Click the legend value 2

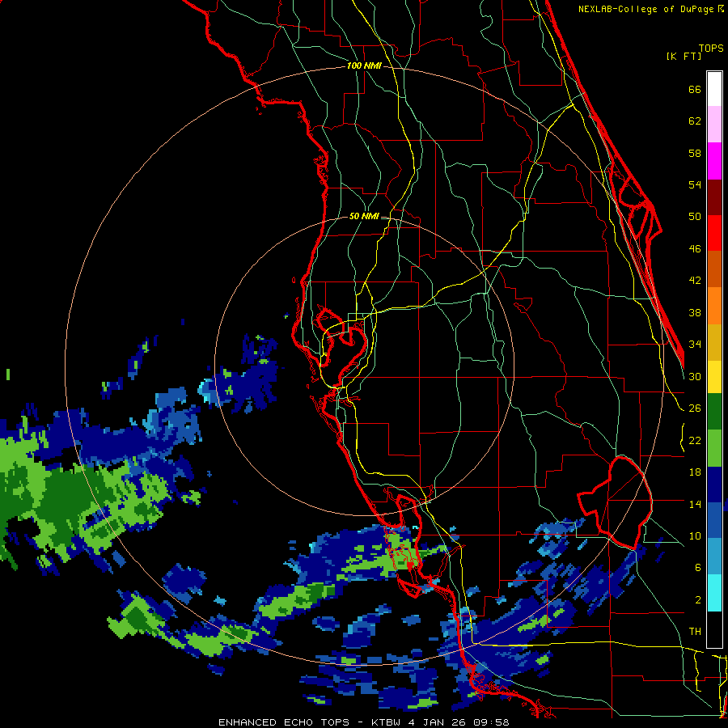(x=698, y=600)
